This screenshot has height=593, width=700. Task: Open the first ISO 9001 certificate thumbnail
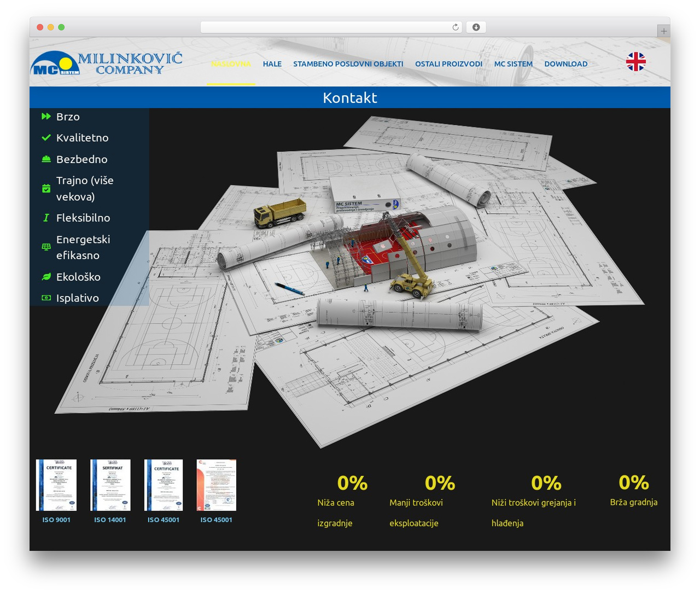(56, 485)
